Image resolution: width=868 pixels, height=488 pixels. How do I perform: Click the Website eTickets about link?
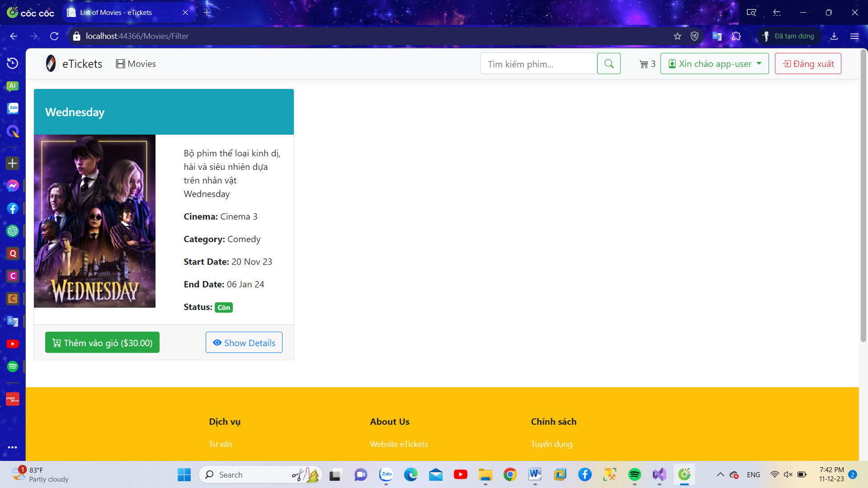398,444
